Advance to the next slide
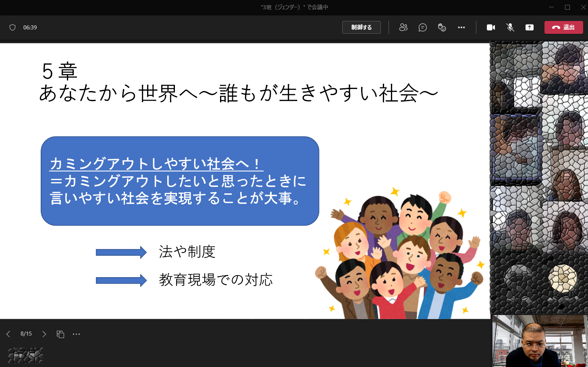Viewport: 588px width, 367px height. [44, 334]
